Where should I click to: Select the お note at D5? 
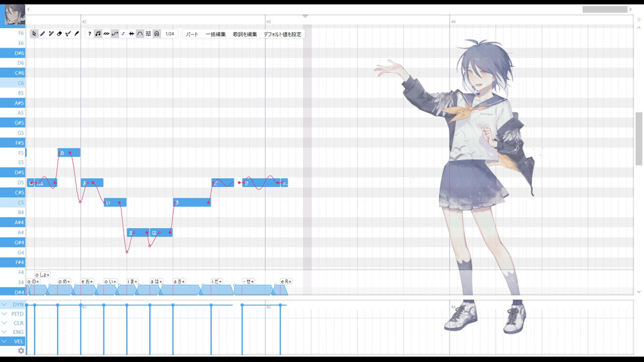tap(92, 182)
